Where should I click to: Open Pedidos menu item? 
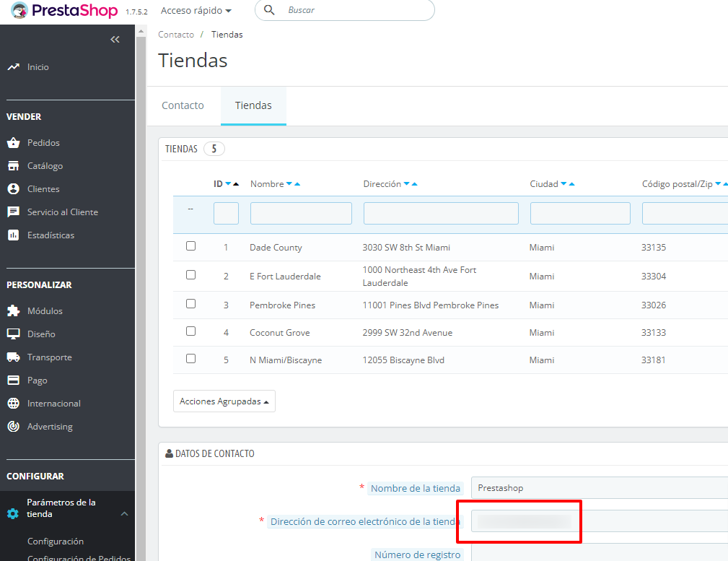(x=43, y=143)
